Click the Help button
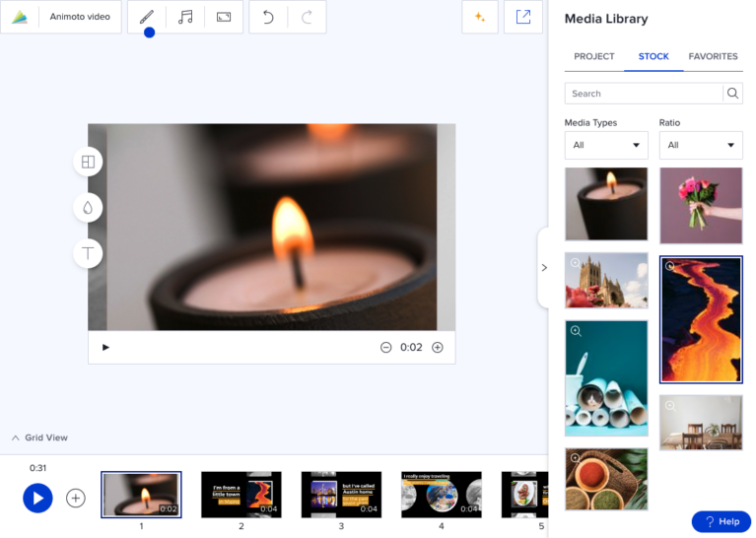The width and height of the screenshot is (756, 538). point(722,521)
